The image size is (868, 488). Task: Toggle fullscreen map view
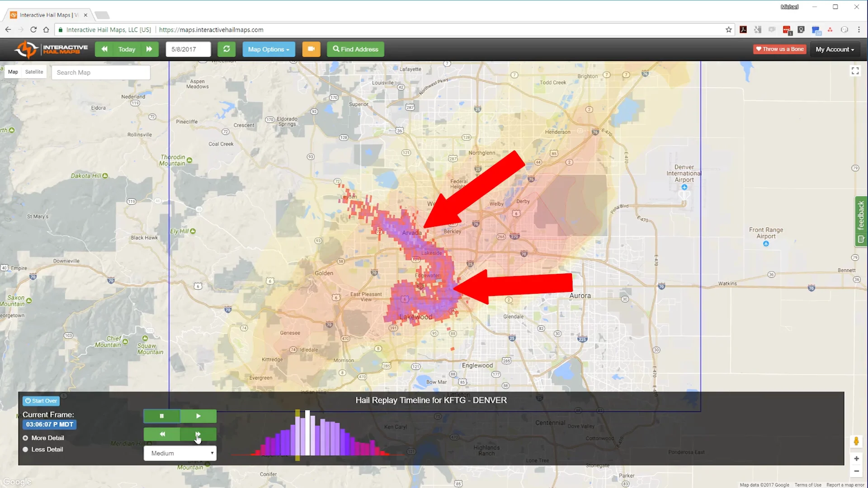855,71
